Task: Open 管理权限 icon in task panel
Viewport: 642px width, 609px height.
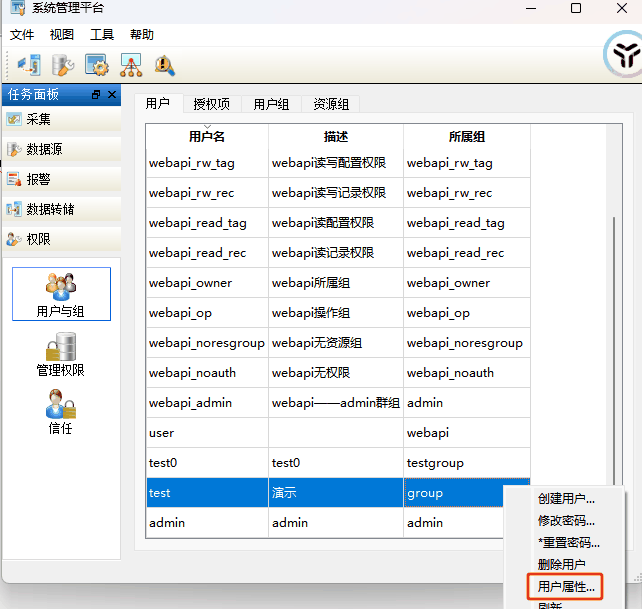Action: click(x=61, y=355)
